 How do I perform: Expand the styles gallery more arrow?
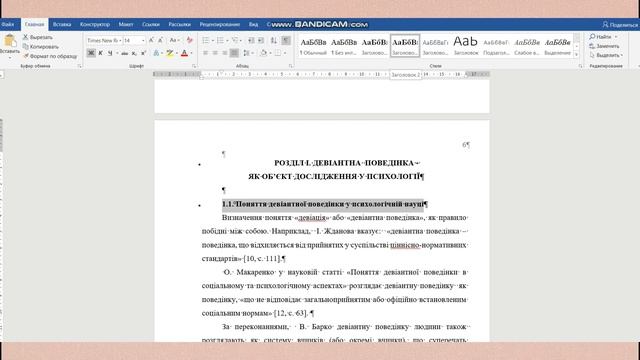pyautogui.click(x=576, y=55)
